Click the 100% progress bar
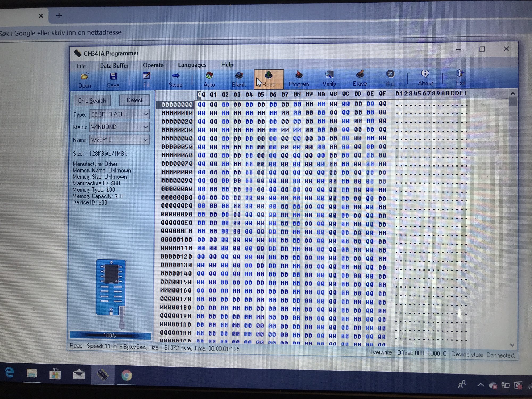532x399 pixels. point(110,335)
